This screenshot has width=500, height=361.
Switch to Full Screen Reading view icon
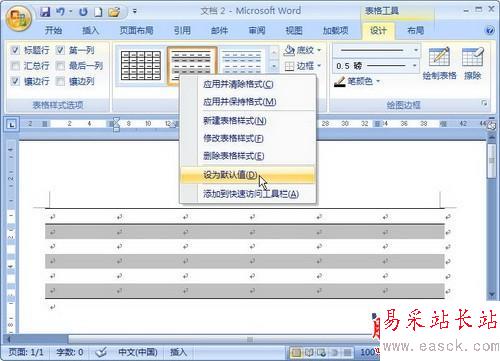click(309, 352)
